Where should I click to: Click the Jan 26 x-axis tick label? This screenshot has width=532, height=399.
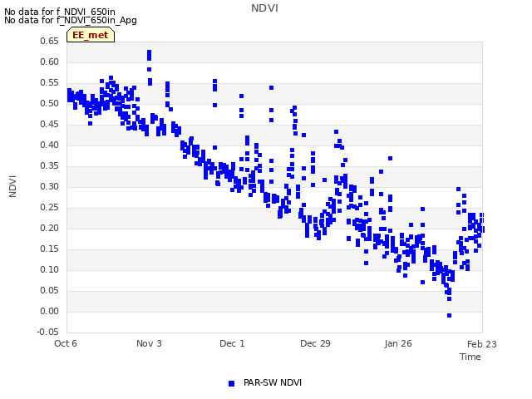pos(398,343)
